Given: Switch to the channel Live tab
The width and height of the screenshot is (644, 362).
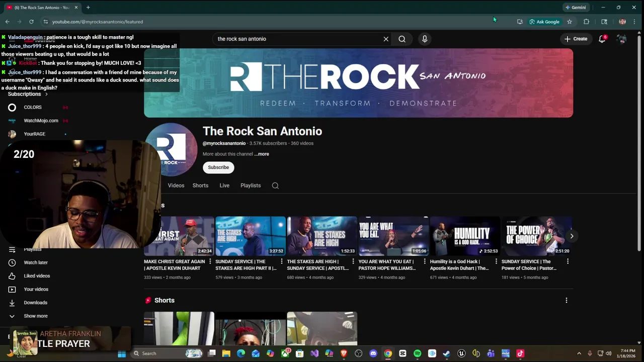Looking at the screenshot, I should click(x=224, y=186).
